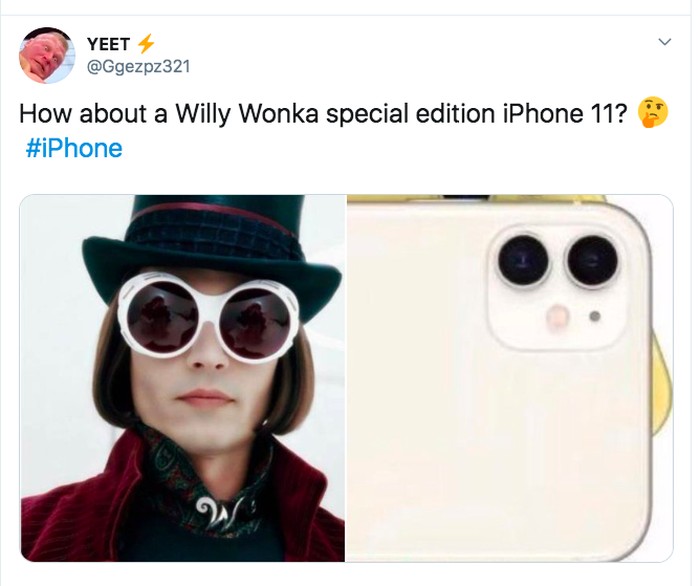Click the YEET display name
The image size is (700, 586).
coord(108,43)
